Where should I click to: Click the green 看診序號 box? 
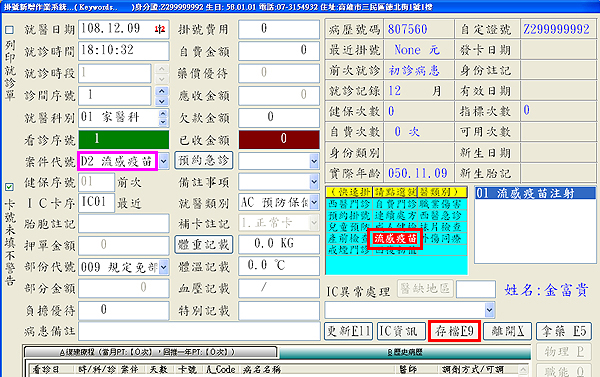click(x=124, y=139)
